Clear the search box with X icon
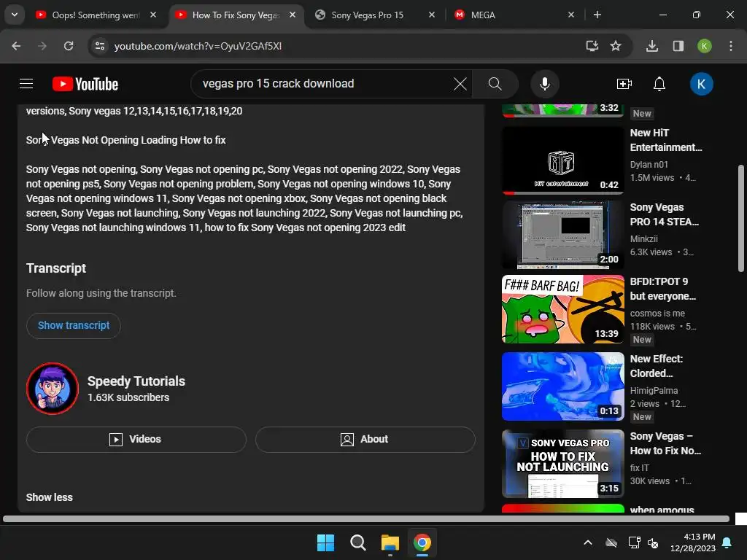This screenshot has height=560, width=747. (460, 84)
